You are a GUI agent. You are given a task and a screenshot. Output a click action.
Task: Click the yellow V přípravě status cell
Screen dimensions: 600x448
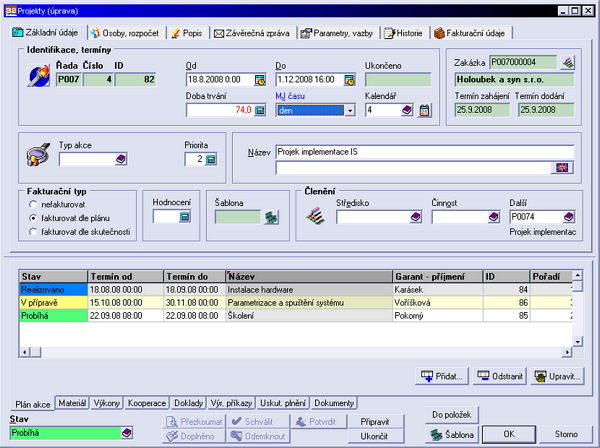[54, 303]
